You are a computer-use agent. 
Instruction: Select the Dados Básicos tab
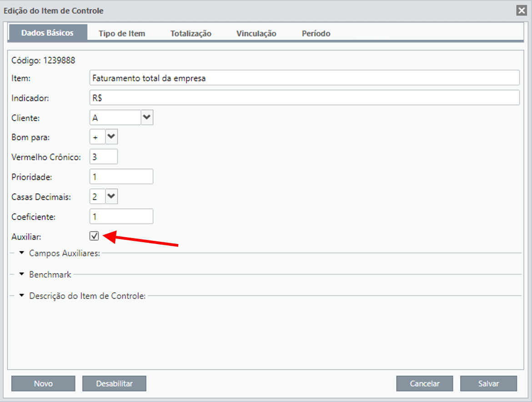coord(47,33)
